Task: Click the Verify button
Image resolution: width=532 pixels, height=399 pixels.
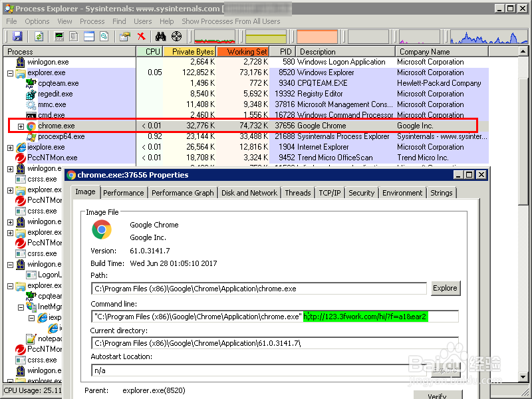Action: tap(438, 395)
